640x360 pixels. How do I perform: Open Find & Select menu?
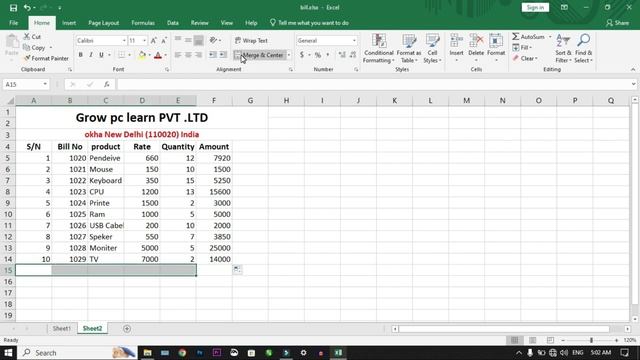click(x=584, y=49)
